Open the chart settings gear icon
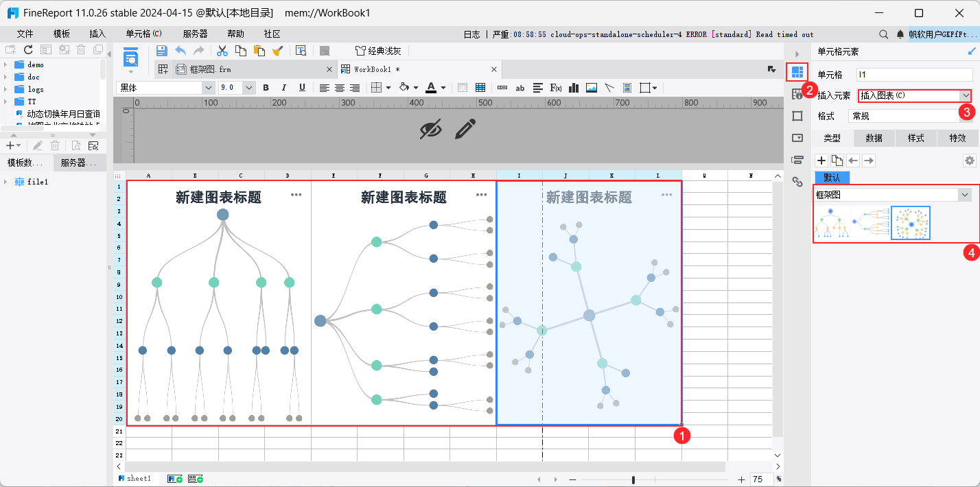The height and width of the screenshot is (487, 980). pyautogui.click(x=969, y=160)
